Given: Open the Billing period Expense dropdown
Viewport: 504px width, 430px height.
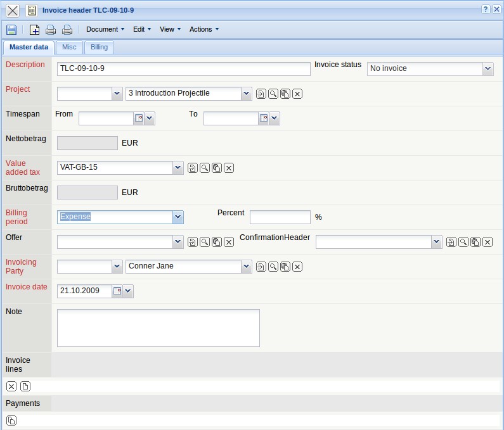Looking at the screenshot, I should 177,217.
